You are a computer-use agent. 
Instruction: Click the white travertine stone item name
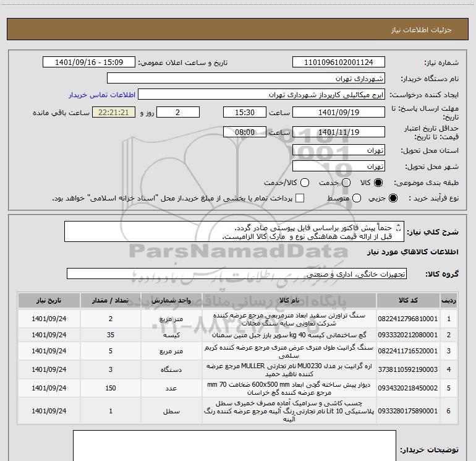coord(289,319)
